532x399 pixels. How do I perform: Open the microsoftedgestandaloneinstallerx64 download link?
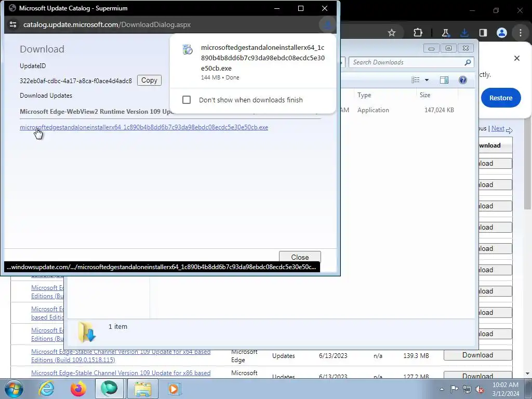(x=144, y=127)
